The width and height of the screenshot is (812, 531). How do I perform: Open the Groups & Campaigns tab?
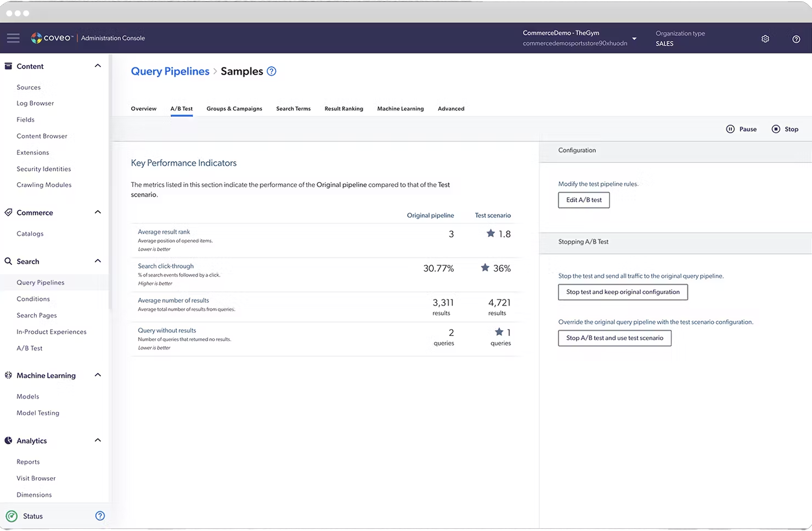click(234, 109)
